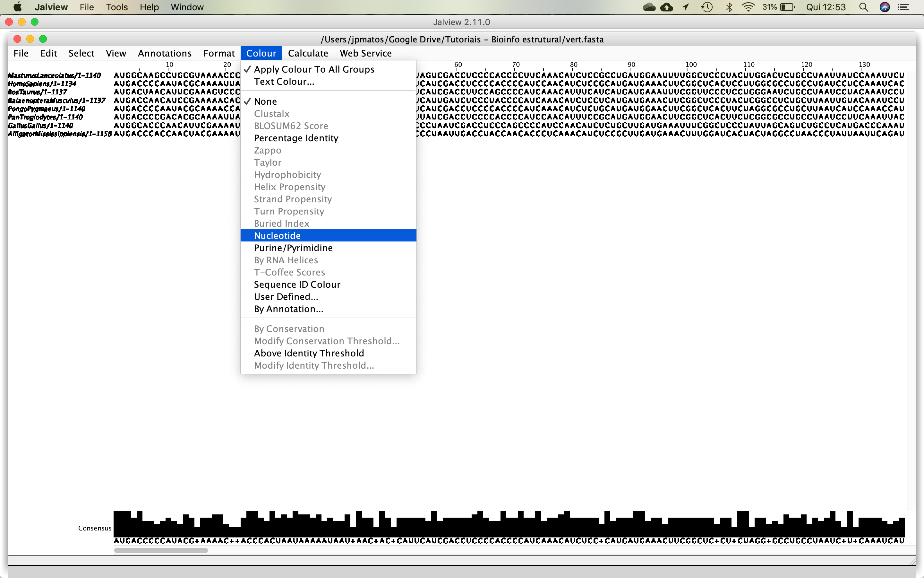Open the Spotlight search icon
924x578 pixels.
864,7
